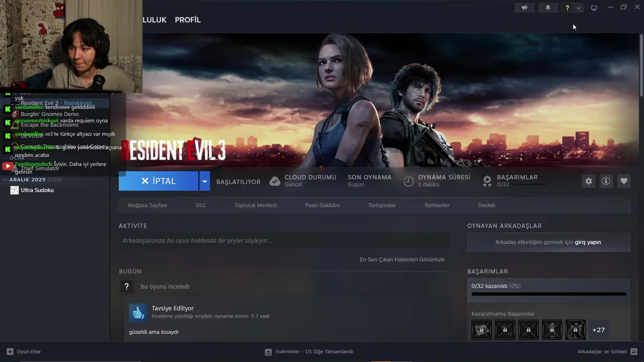
Task: Click the OYNAMA SÜRESİ label
Action: pos(444,177)
